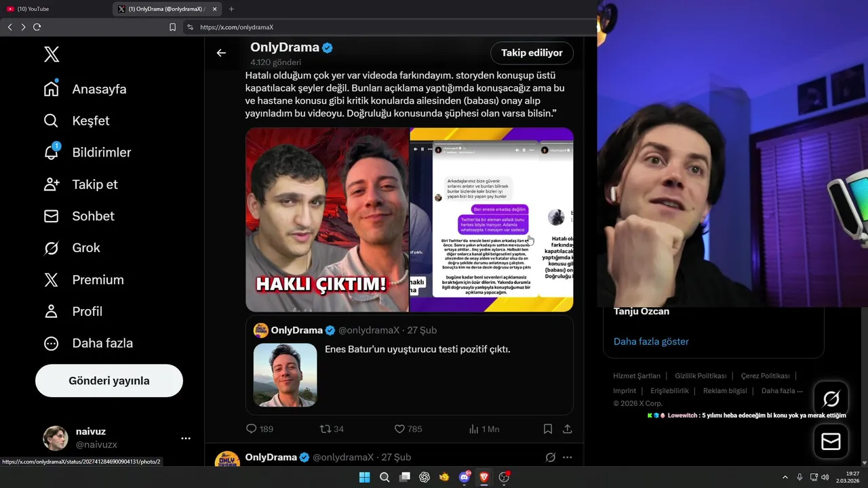868x488 pixels.
Task: Like the post with 785 likes
Action: coord(399,429)
